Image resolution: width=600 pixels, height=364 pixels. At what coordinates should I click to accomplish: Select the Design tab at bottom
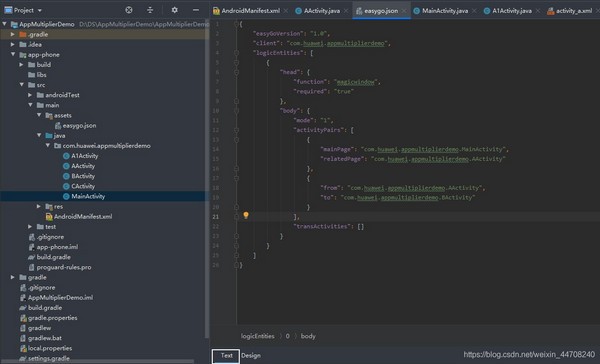251,356
